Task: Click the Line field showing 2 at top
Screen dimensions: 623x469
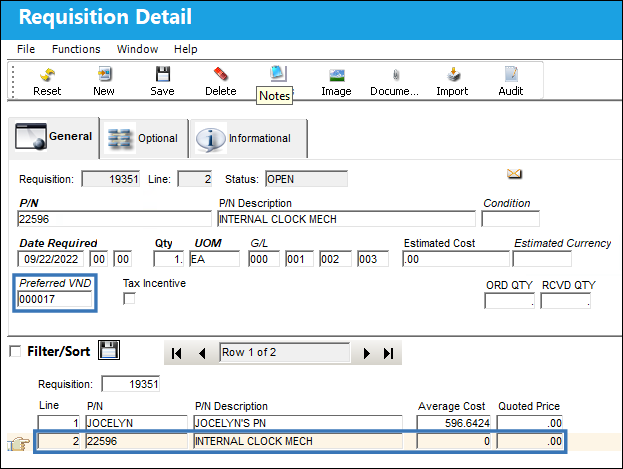Action: (x=195, y=179)
